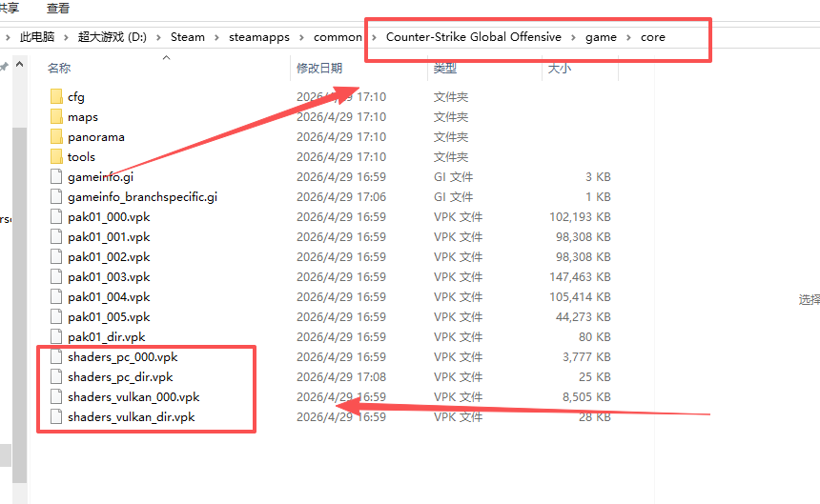Open the 共享 ribbon tab
Image resolution: width=820 pixels, height=504 pixels.
[10, 9]
